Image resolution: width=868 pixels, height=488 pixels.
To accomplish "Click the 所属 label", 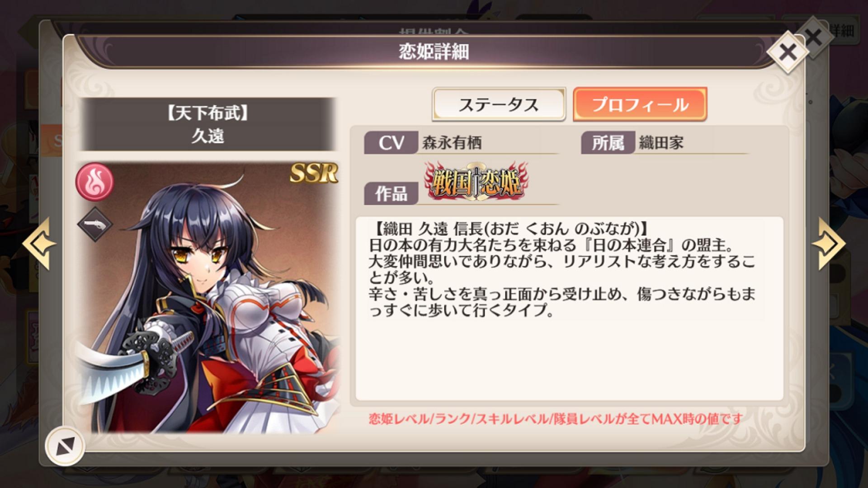I will tap(608, 143).
